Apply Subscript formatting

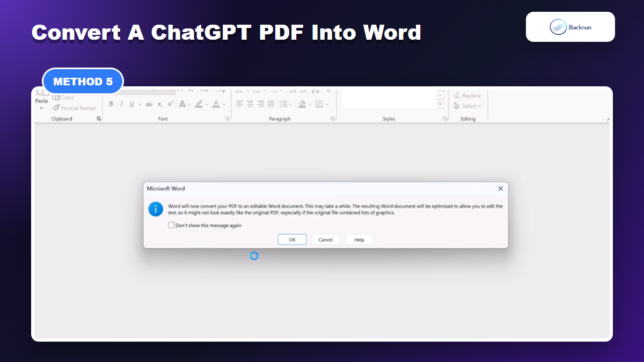(x=159, y=104)
